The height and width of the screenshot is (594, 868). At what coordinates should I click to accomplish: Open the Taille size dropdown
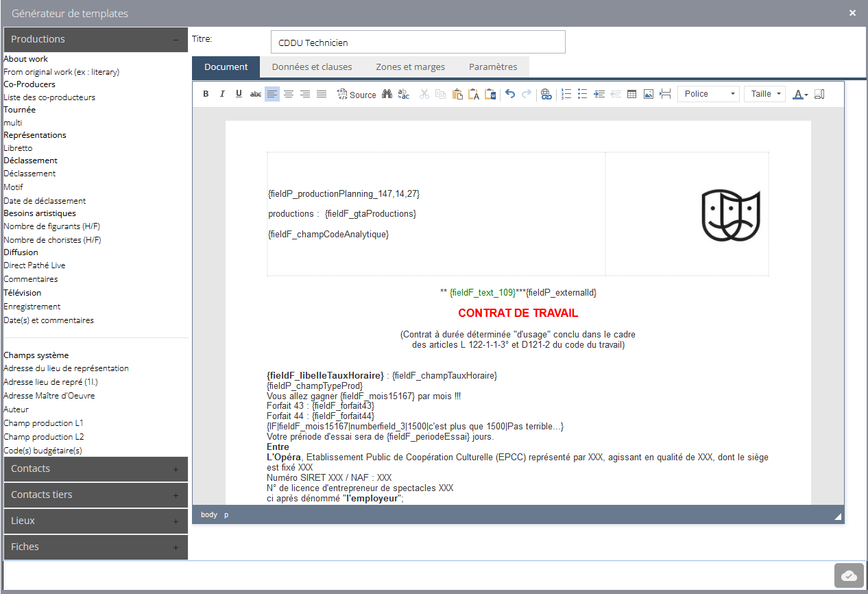[x=764, y=94]
